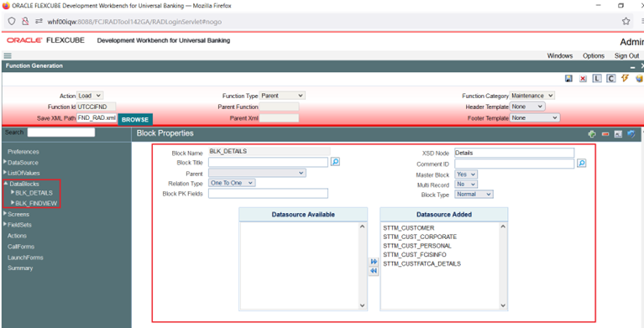
Task: Click the lightning bolt generate icon
Action: (x=625, y=78)
